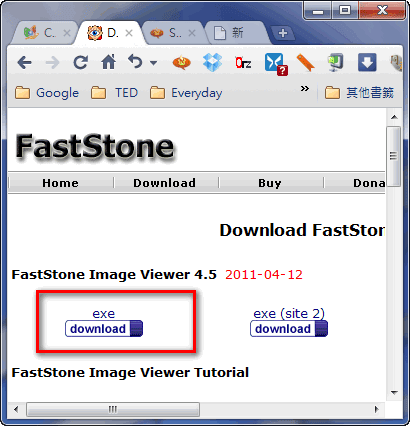Click the vertical scrollbar up arrow
Viewport: 410px width, 426px height.
(394, 117)
